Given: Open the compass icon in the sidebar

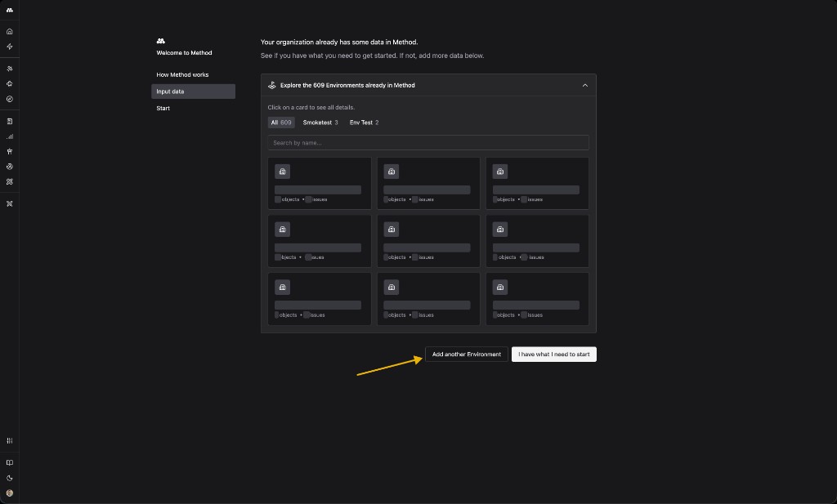Looking at the screenshot, I should click(10, 99).
